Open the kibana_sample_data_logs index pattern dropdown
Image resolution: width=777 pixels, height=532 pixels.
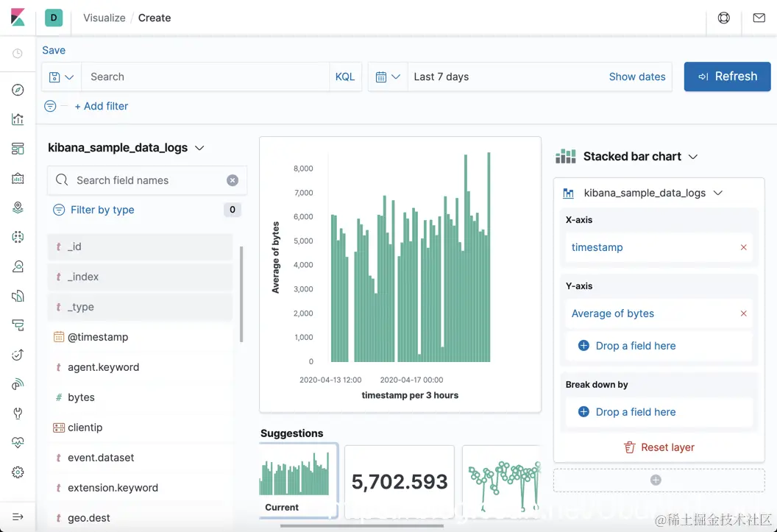(x=126, y=148)
